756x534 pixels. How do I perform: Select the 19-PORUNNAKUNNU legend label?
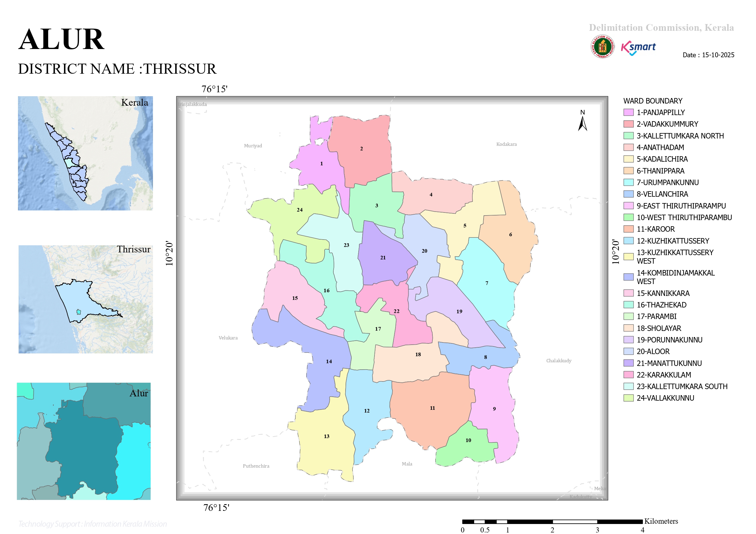pyautogui.click(x=669, y=340)
